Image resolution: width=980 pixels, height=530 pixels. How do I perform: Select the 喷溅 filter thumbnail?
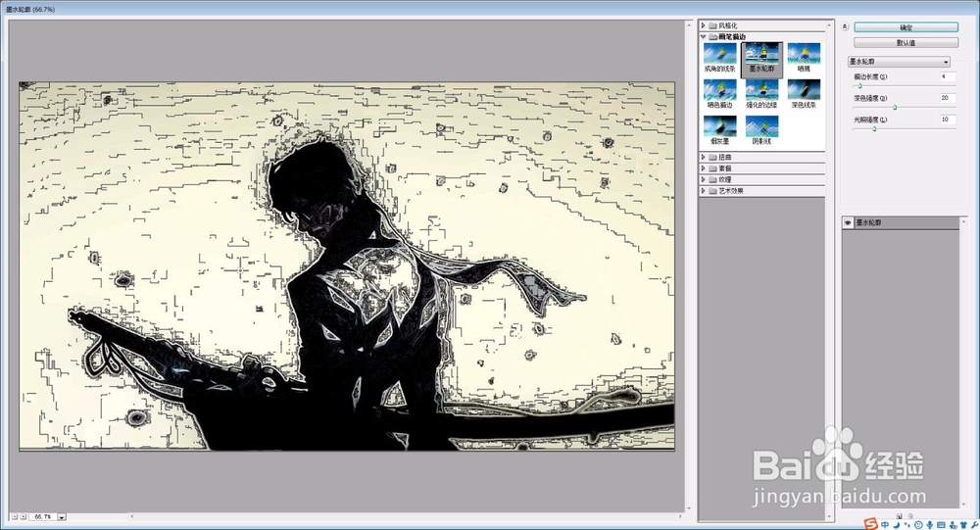pos(804,58)
